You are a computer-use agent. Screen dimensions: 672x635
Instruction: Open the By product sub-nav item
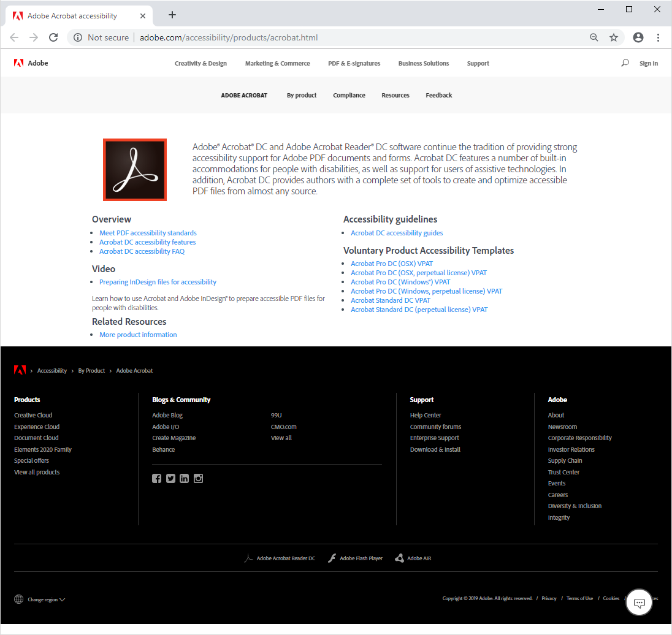pyautogui.click(x=302, y=95)
